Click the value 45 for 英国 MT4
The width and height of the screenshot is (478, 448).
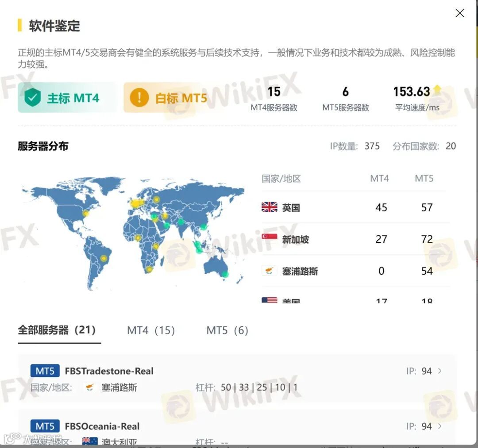coord(381,208)
